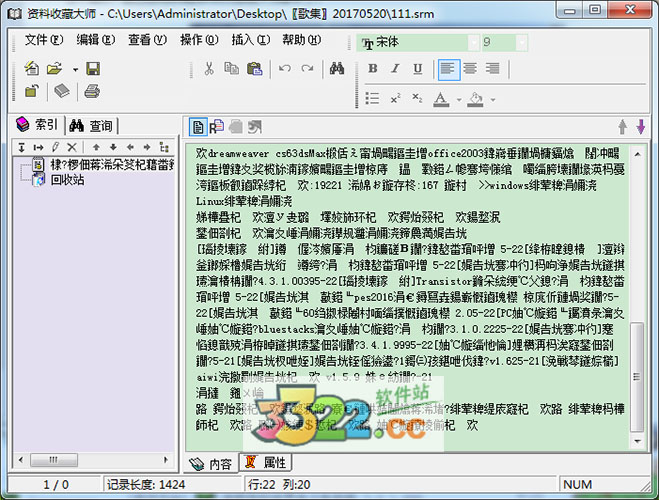
Task: Click the Save floppy disk icon
Action: [x=93, y=68]
